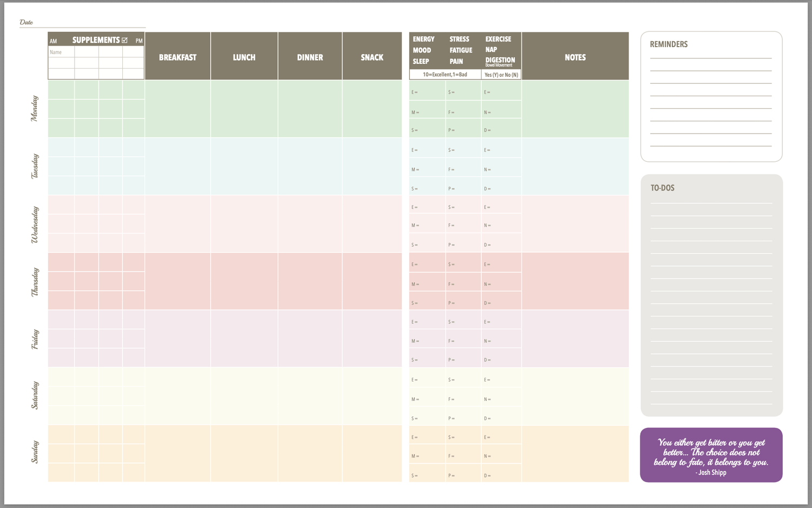Click the Sunday notes cell
The width and height of the screenshot is (812, 508).
coord(575,453)
